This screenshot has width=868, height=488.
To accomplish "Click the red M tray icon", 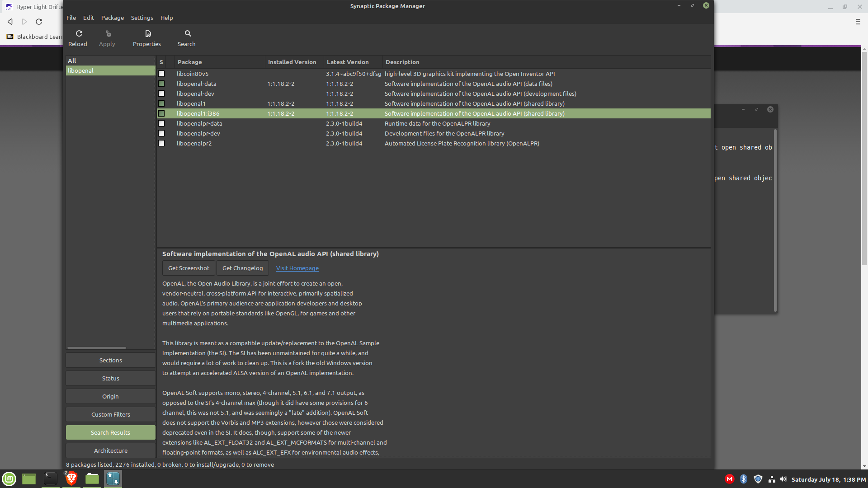I will [x=729, y=479].
